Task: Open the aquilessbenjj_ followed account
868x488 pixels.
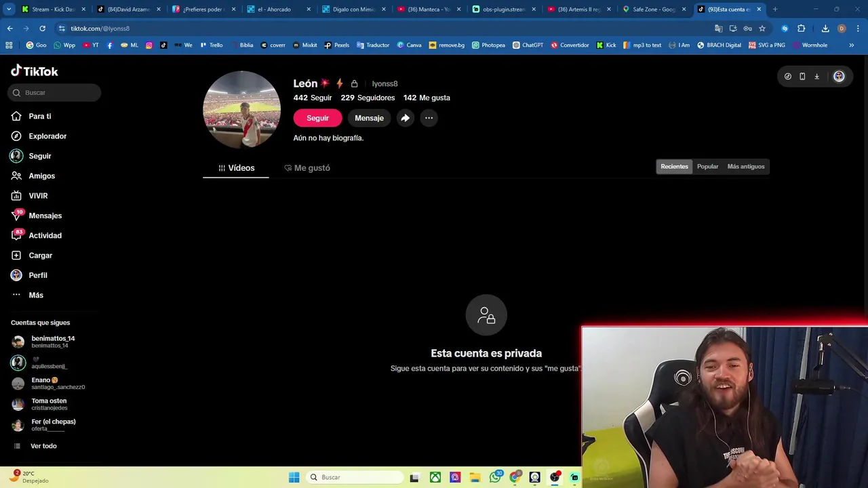Action: pyautogui.click(x=39, y=363)
